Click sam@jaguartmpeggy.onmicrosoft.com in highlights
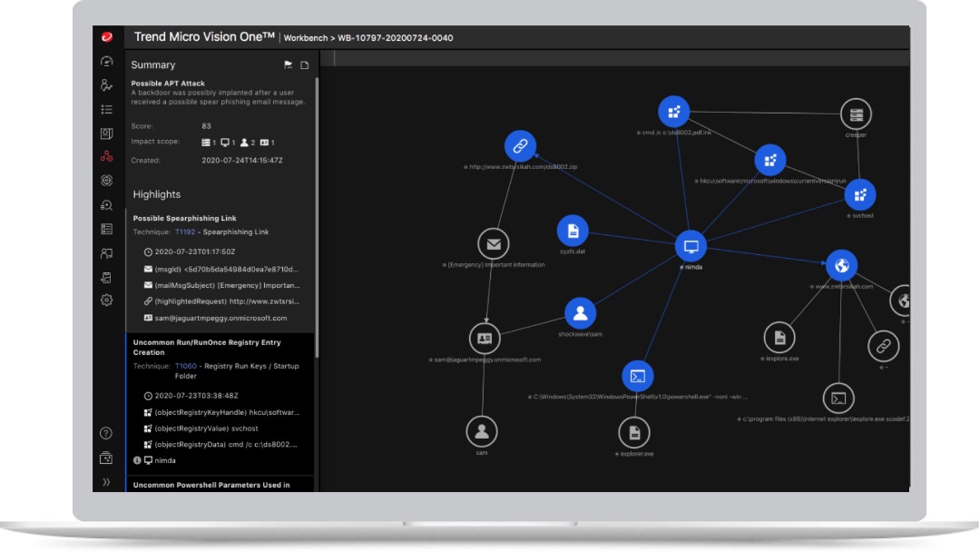The height and width of the screenshot is (552, 980). point(216,318)
